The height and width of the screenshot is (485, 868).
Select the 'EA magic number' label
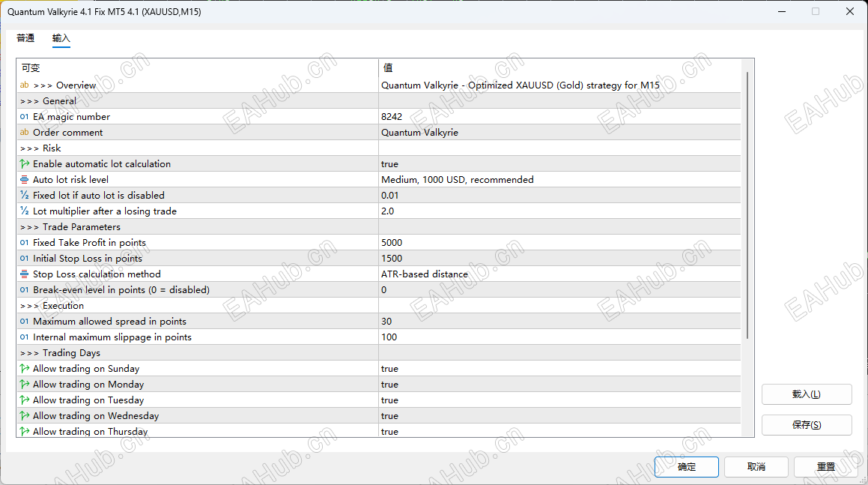point(71,116)
